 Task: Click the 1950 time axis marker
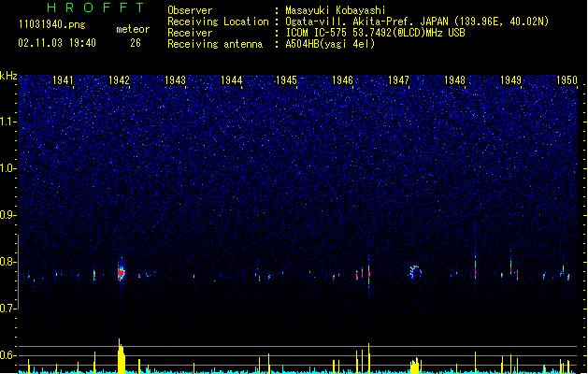click(x=566, y=79)
